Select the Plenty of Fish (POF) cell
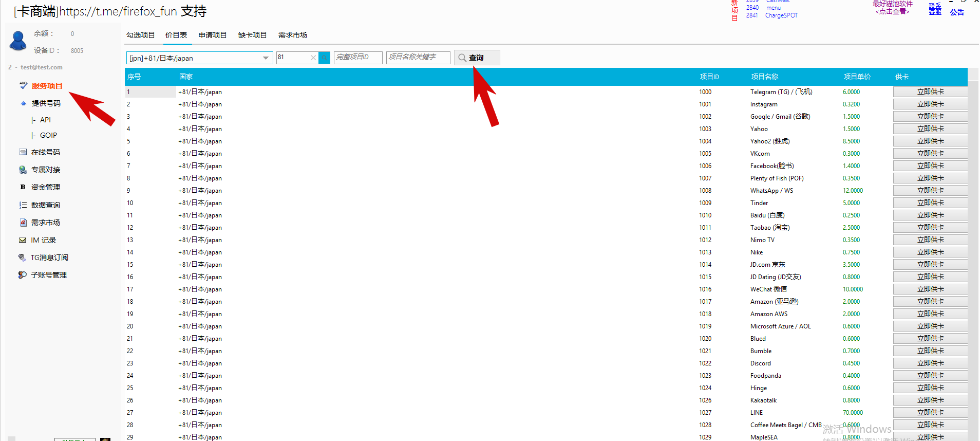This screenshot has height=441, width=980. [777, 178]
